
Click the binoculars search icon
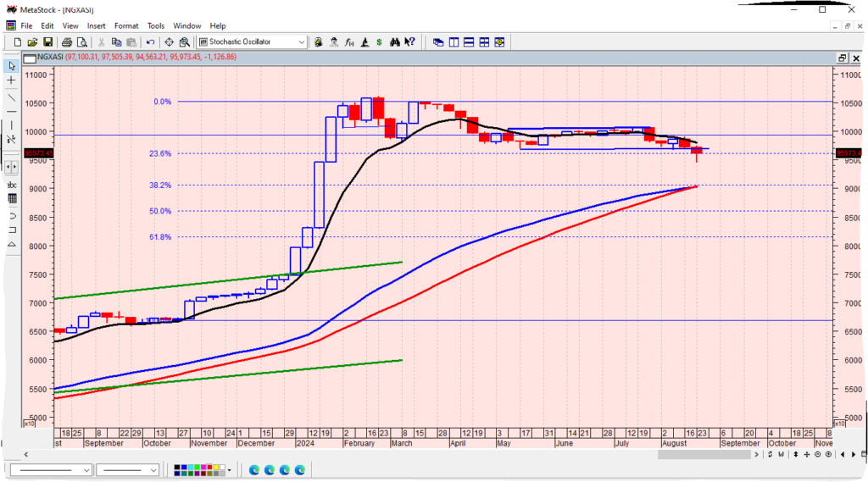[394, 42]
